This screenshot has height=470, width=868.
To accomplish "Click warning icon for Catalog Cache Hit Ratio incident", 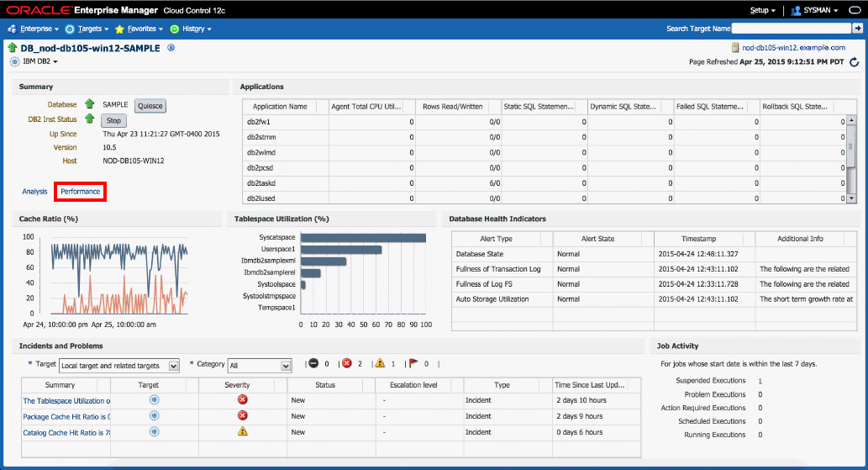I will pyautogui.click(x=243, y=431).
